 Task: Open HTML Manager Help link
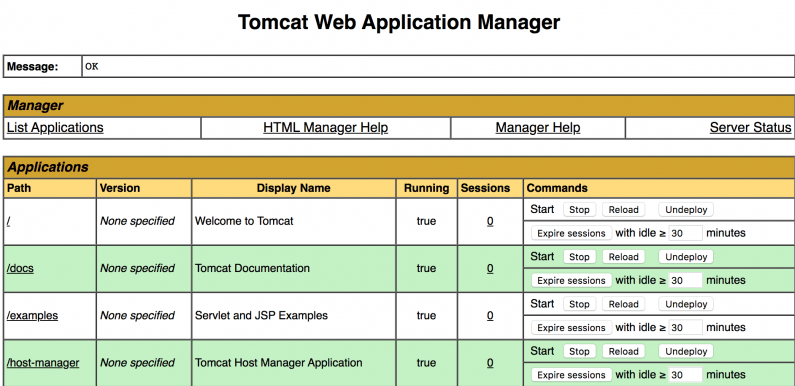click(x=326, y=127)
